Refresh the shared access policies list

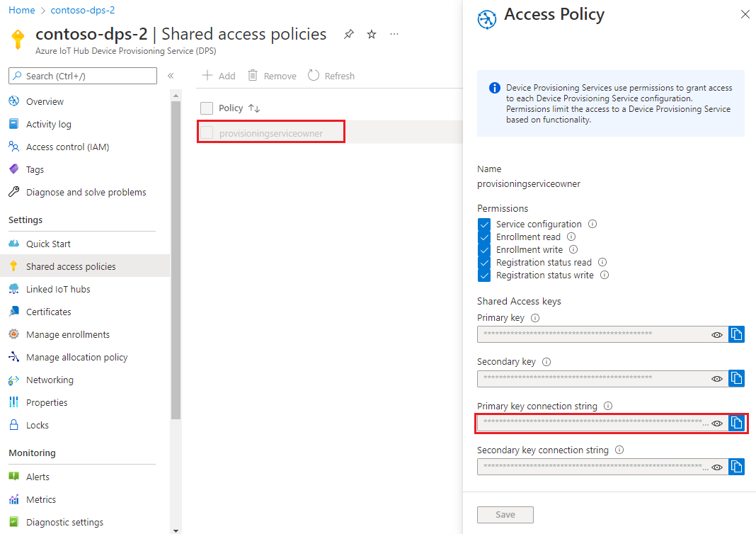tap(331, 76)
